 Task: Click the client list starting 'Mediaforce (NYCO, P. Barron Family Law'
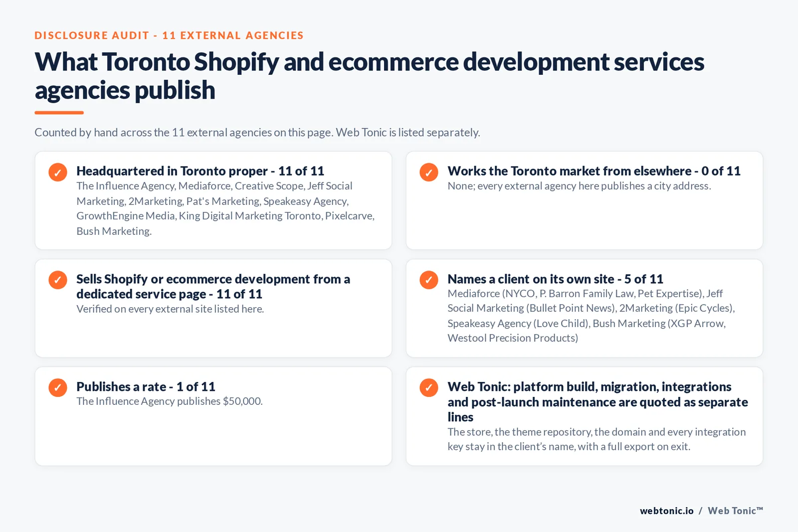click(x=591, y=316)
